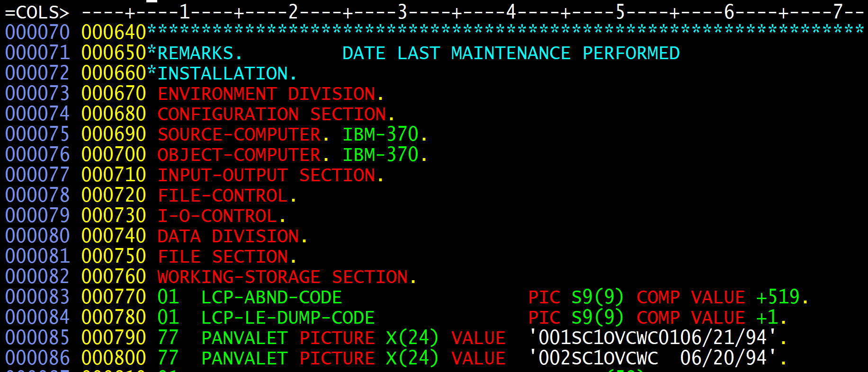The height and width of the screenshot is (372, 868).
Task: Click the INSTALLATION. comment line
Action: click(227, 73)
